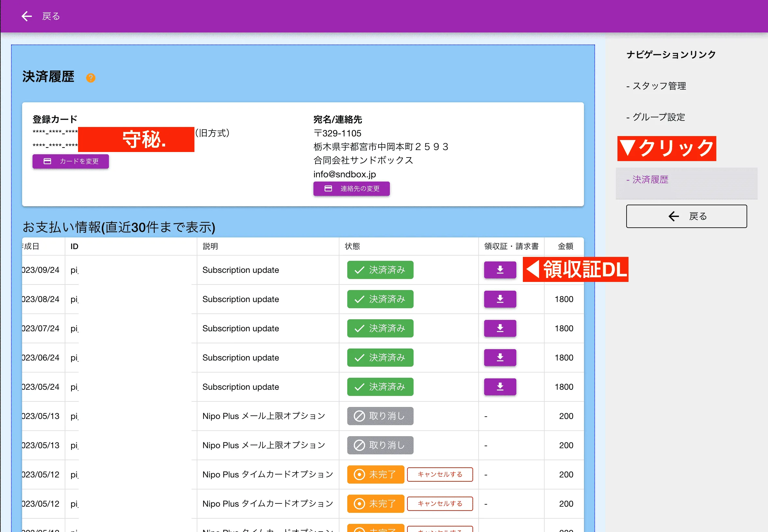Download receipt for the 2023/07/24 payment

[500, 328]
